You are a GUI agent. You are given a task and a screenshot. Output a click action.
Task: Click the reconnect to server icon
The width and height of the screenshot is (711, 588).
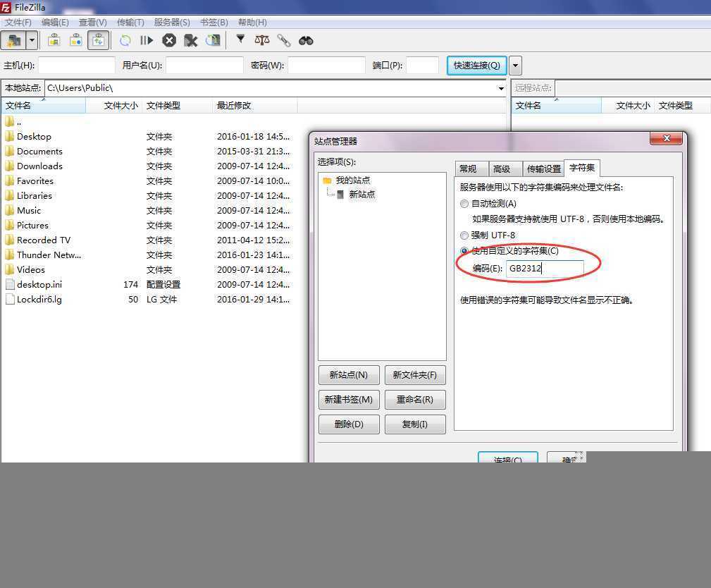213,40
